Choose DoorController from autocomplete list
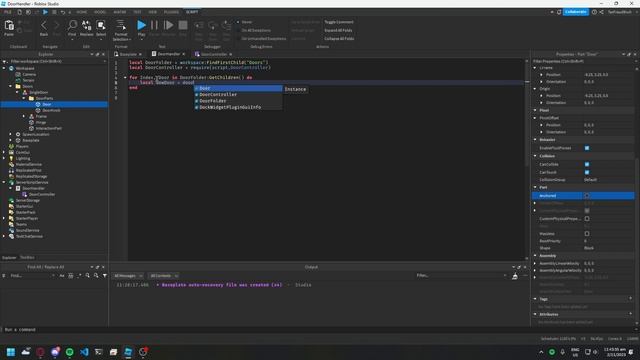 click(x=238, y=95)
